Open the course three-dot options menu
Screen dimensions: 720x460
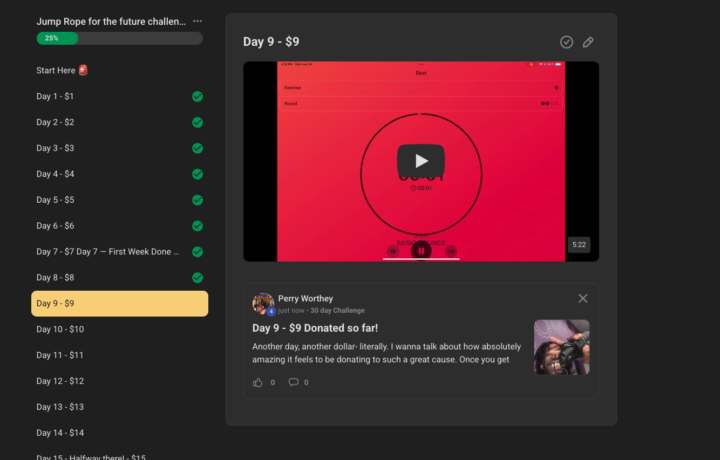(197, 21)
